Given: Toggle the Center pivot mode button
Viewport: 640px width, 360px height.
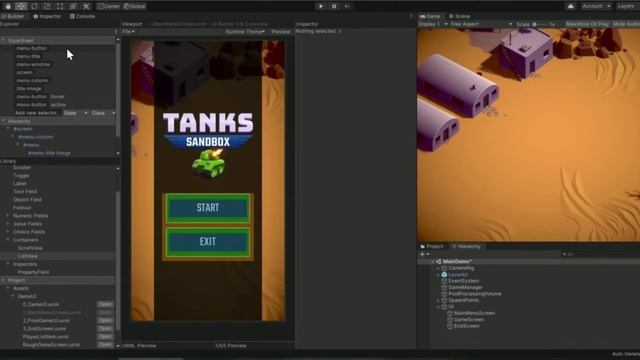Looking at the screenshot, I should point(109,6).
